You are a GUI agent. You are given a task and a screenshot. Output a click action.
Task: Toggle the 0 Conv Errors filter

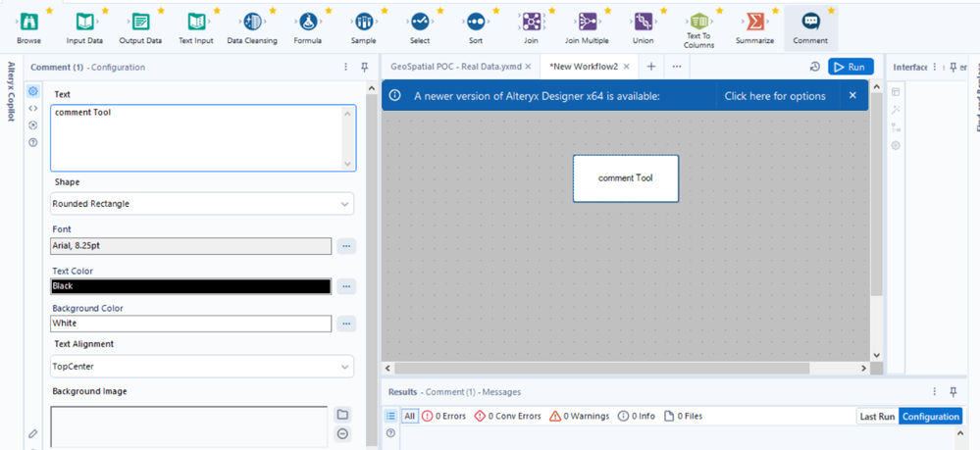pyautogui.click(x=507, y=417)
